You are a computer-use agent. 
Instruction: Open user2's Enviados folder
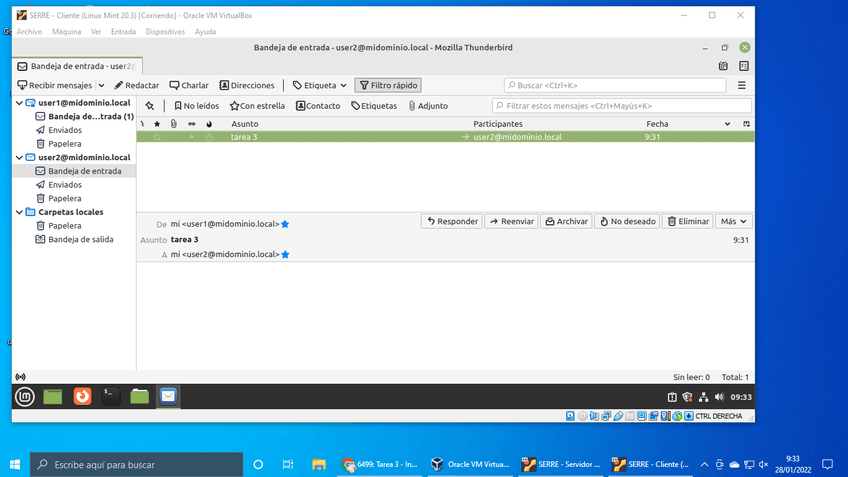(x=58, y=185)
